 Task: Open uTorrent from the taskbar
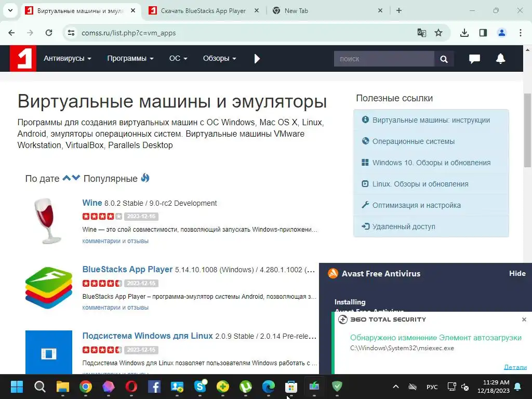(x=246, y=387)
